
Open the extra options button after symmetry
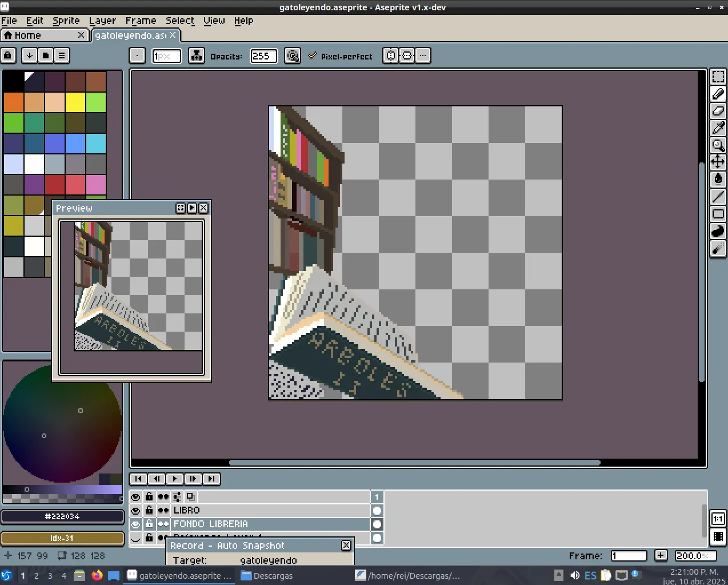[x=423, y=55]
